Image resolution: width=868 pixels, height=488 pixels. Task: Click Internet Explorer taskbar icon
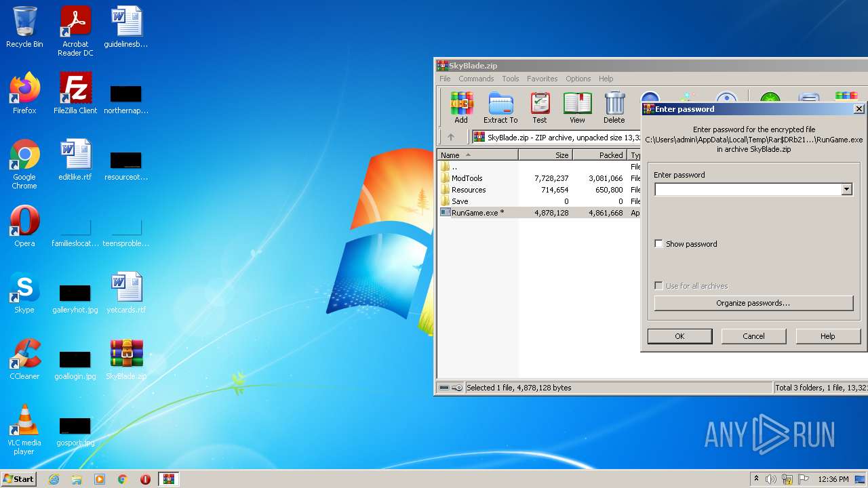pos(54,479)
